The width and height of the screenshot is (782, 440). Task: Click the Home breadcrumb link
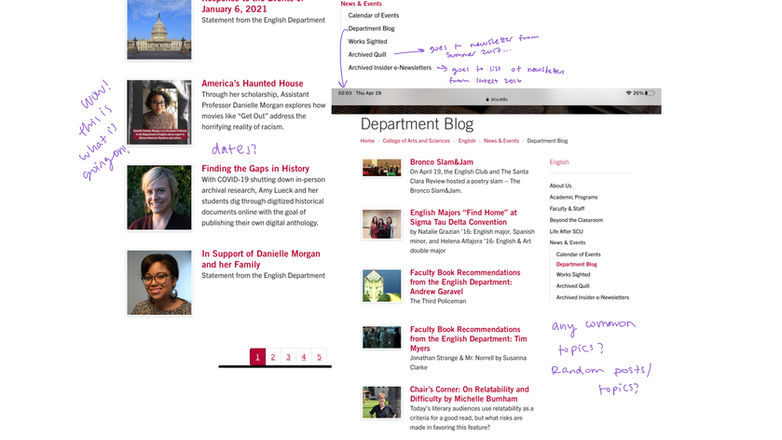point(368,141)
